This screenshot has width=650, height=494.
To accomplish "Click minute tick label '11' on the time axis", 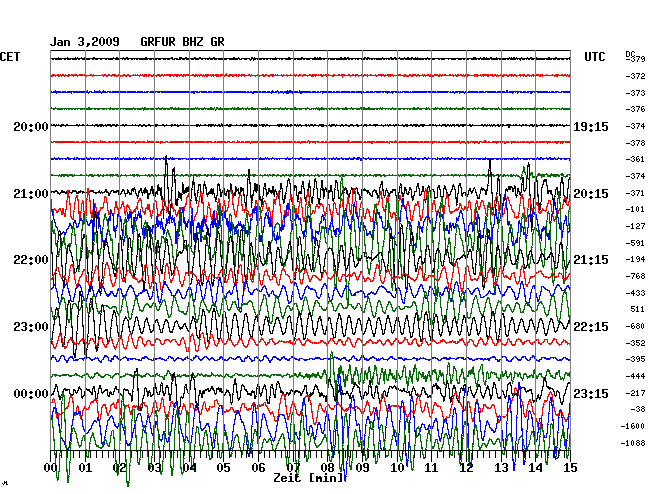I will (432, 468).
